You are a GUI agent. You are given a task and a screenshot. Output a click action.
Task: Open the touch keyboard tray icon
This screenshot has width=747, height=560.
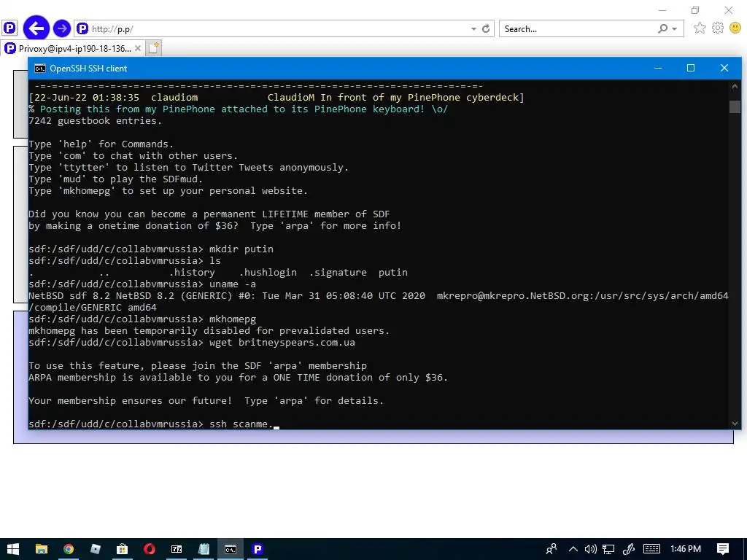[651, 549]
